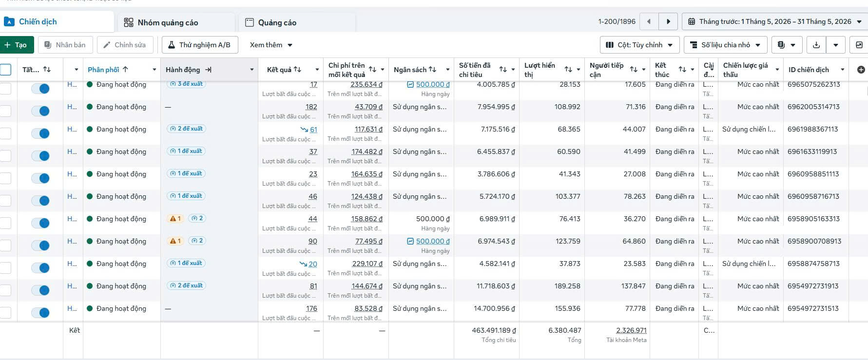Check the box for campaign 6954972731913

[5, 290]
